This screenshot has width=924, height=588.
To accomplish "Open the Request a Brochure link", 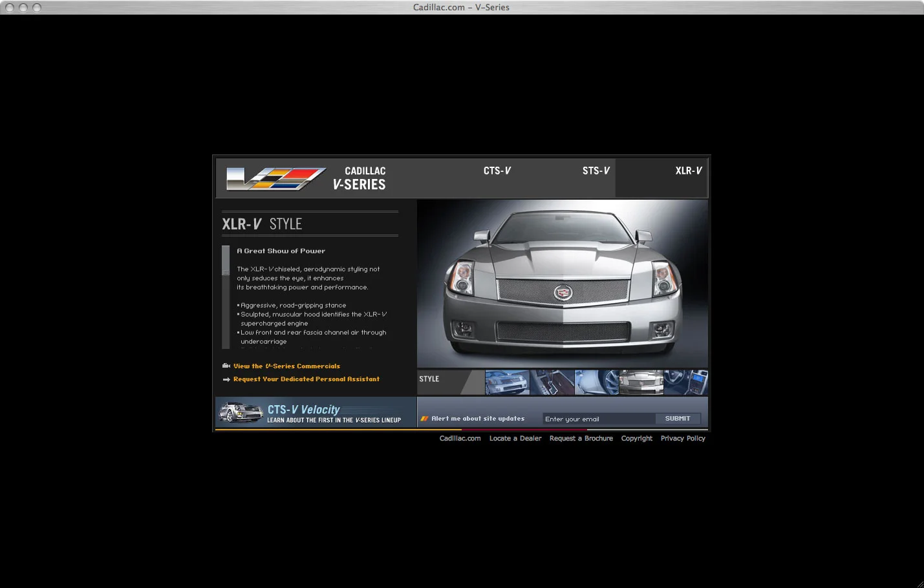I will coord(581,438).
